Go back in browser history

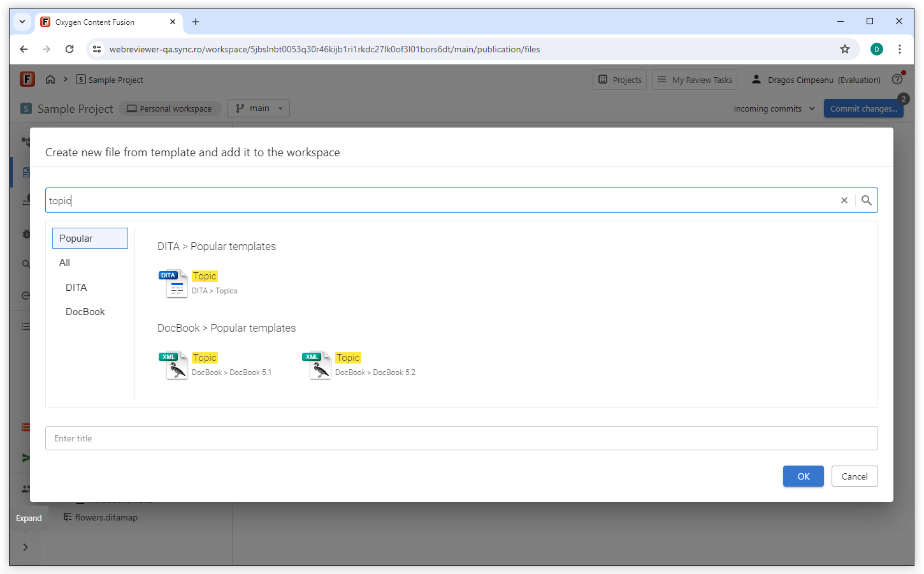[x=24, y=49]
